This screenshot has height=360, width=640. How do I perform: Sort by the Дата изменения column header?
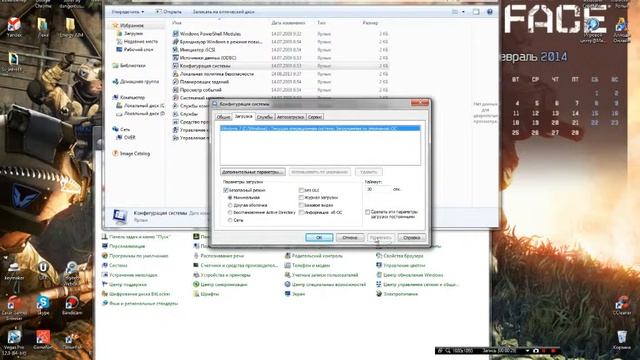[288, 23]
